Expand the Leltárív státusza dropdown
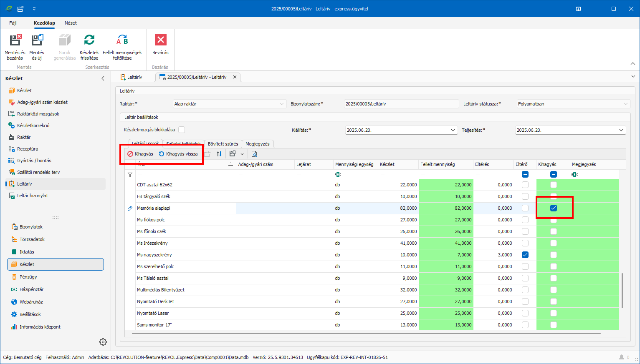Viewport: 640px width, 364px height. [x=625, y=104]
